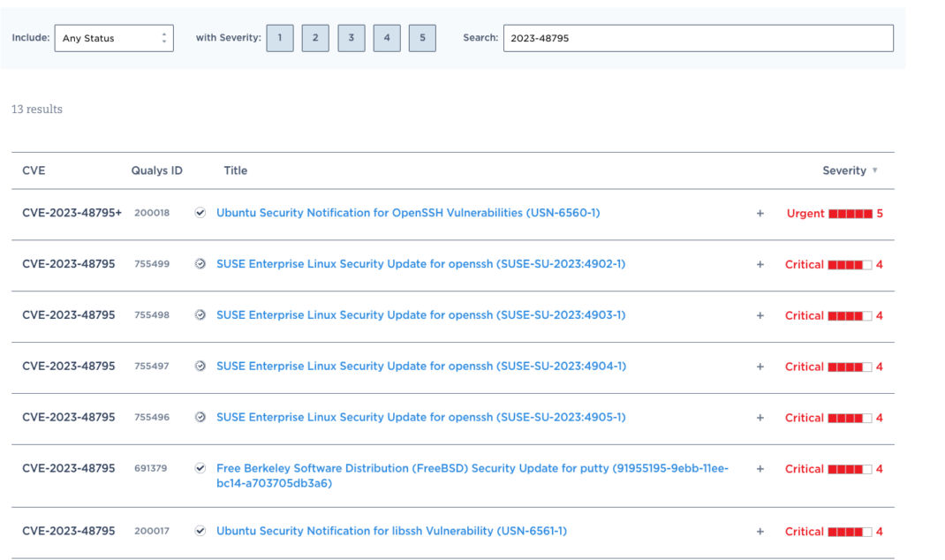
Task: Sort results by the CVE column
Action: point(34,170)
